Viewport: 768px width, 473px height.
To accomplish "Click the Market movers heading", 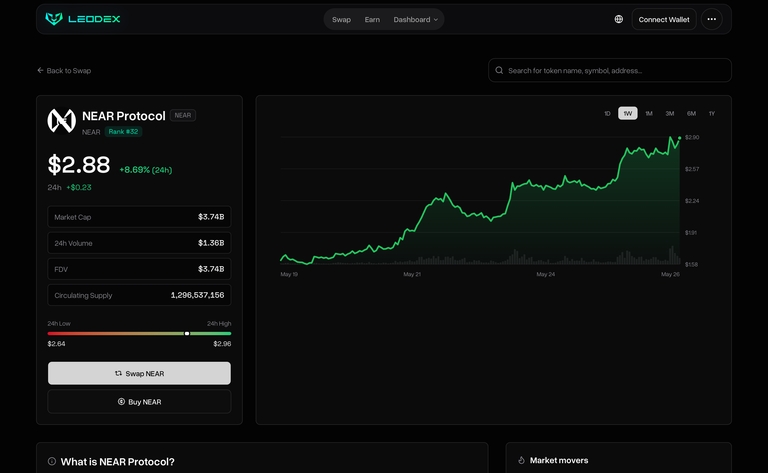I will coord(559,460).
